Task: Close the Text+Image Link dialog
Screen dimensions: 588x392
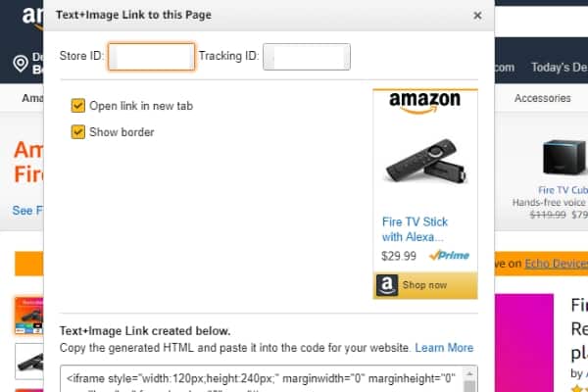Action: pos(477,16)
